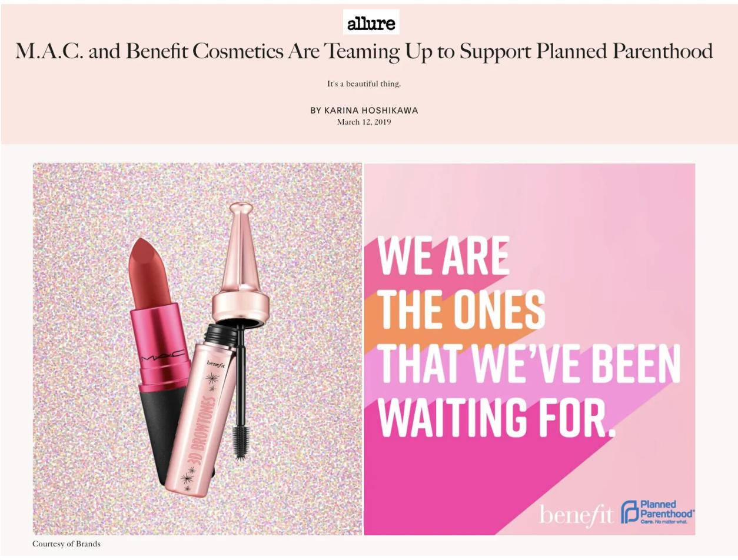
Task: Click 'THAT WE'VE BEEN' text line
Action: (528, 364)
